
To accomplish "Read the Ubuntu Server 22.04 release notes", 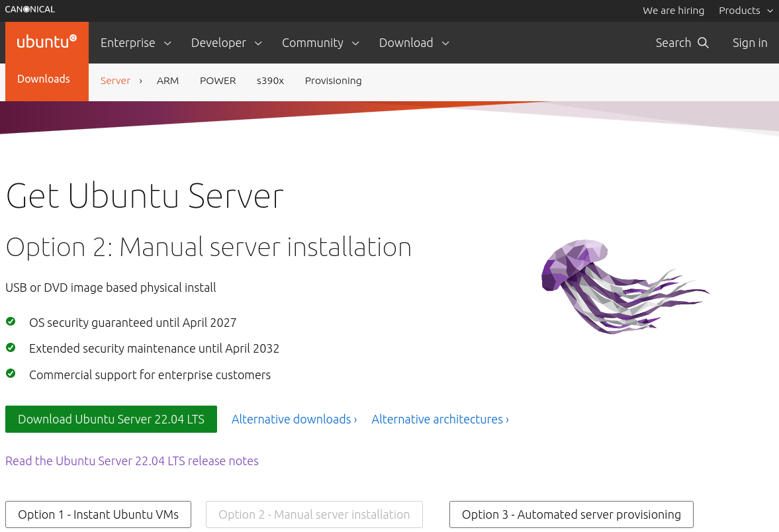I will pos(132,461).
